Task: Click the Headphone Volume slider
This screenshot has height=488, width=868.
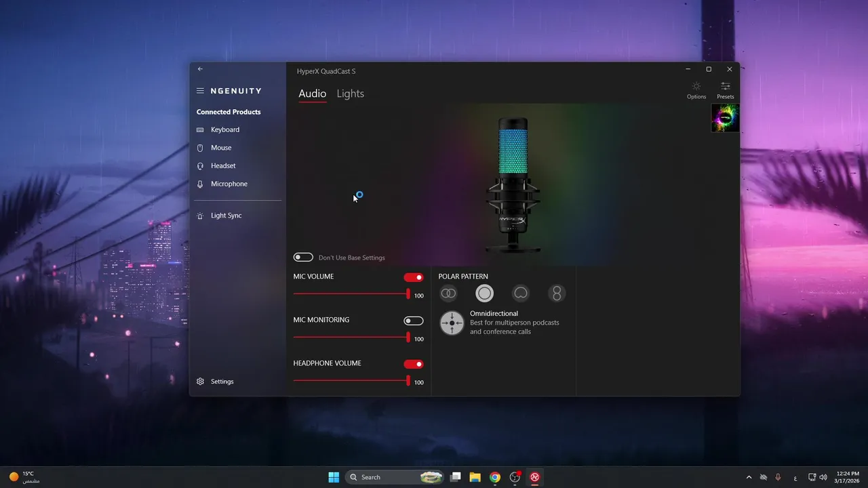Action: click(351, 381)
